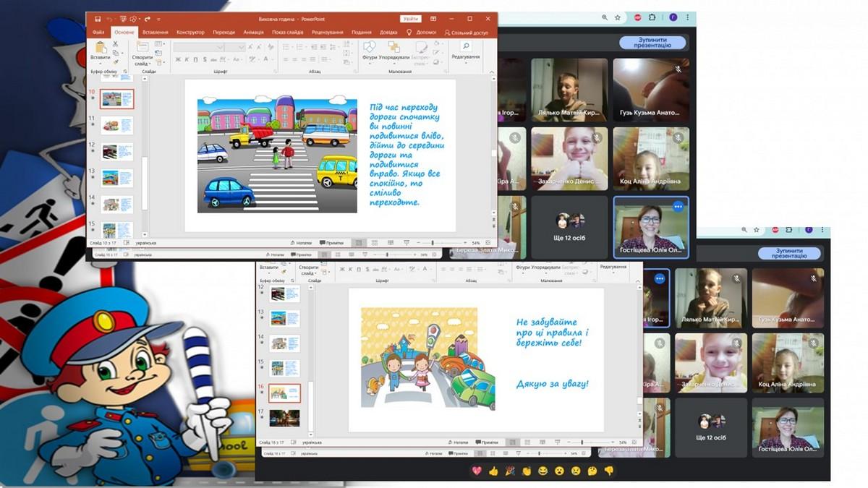Open the font name combo box

coord(199,47)
